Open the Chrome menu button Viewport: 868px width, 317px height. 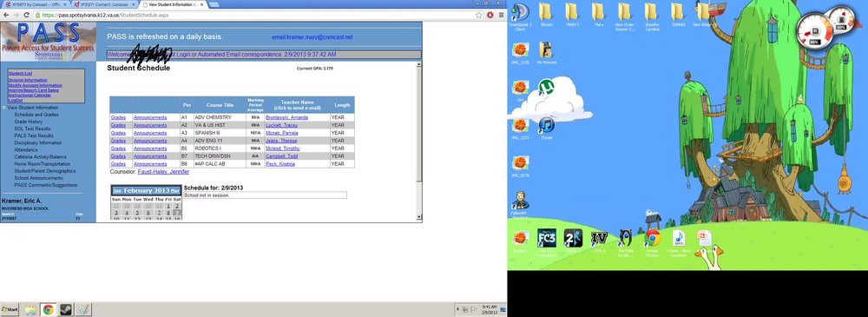[x=502, y=15]
